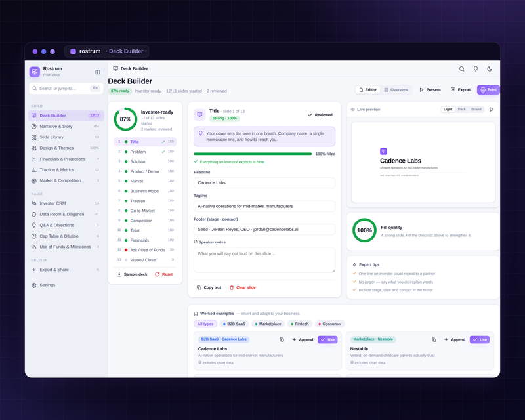Filter examples by All types

point(205,324)
